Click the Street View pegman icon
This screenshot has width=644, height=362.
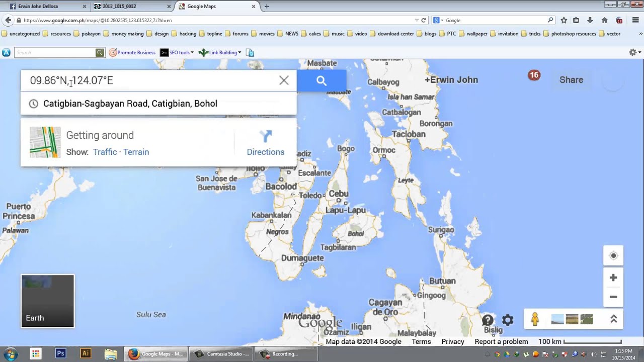535,319
